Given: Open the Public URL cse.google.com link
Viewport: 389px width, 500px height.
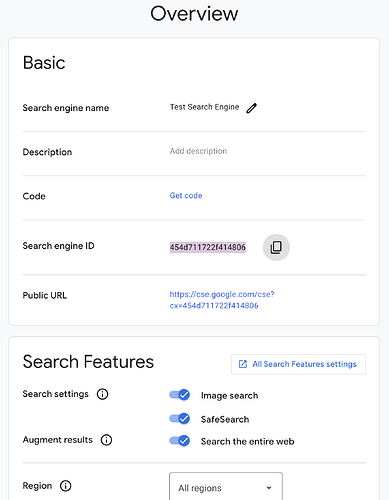Looking at the screenshot, I should [x=222, y=300].
